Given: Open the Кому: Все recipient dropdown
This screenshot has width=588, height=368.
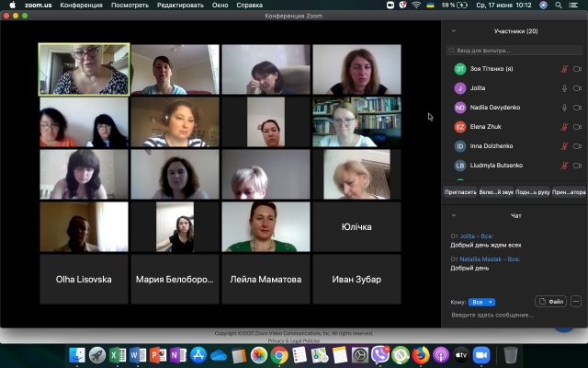Looking at the screenshot, I should (x=481, y=303).
